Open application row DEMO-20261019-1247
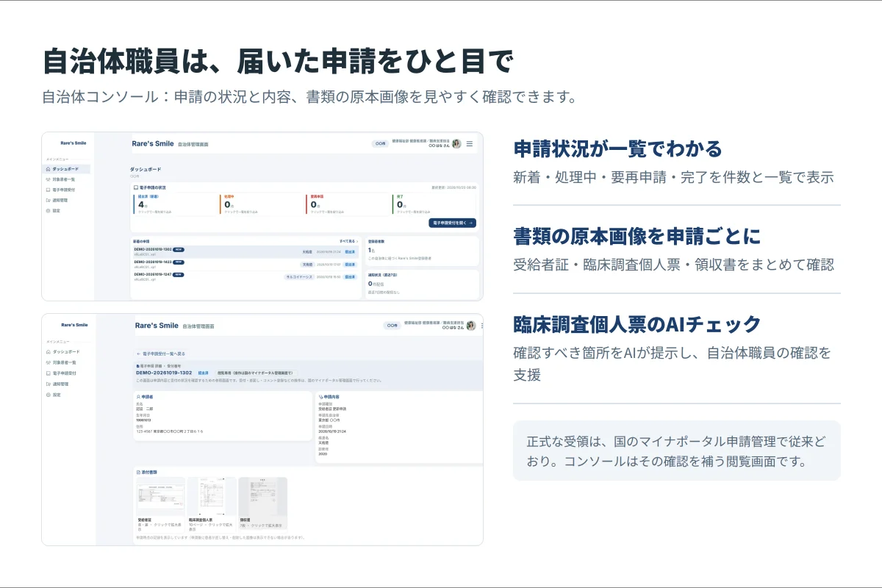 coord(245,276)
